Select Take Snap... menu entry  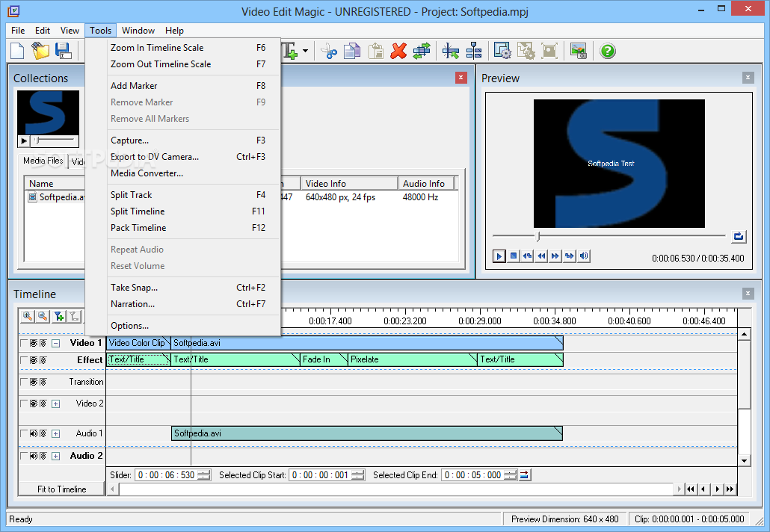(188, 288)
